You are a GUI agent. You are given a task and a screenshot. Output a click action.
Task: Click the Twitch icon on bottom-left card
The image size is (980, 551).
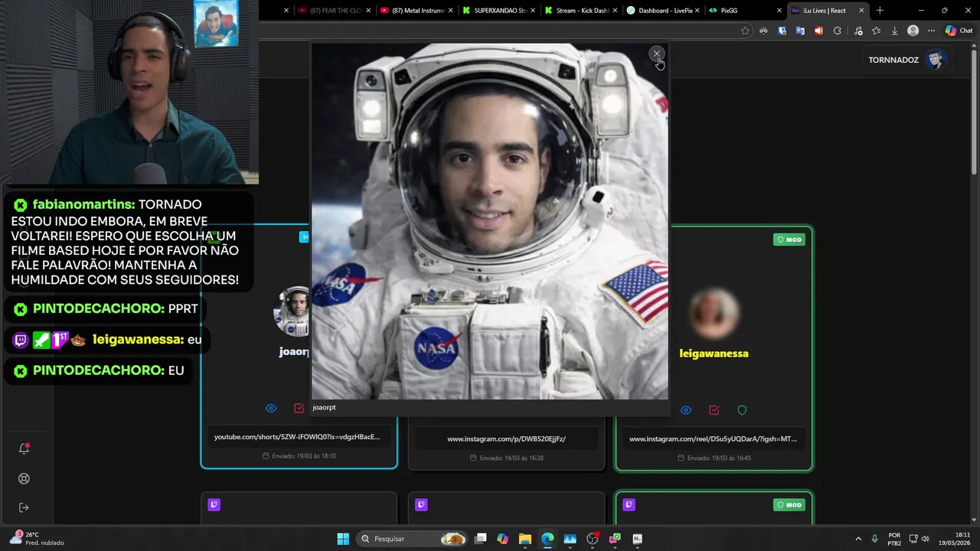(x=214, y=505)
